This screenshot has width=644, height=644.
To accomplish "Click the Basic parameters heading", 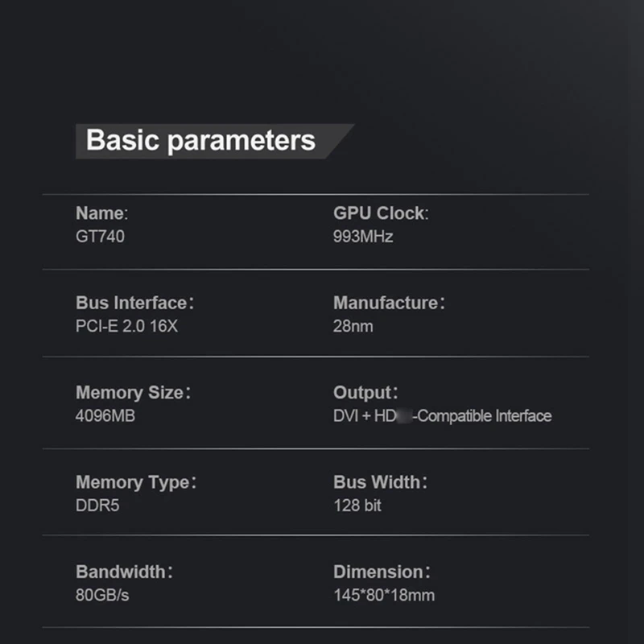I will [x=200, y=141].
